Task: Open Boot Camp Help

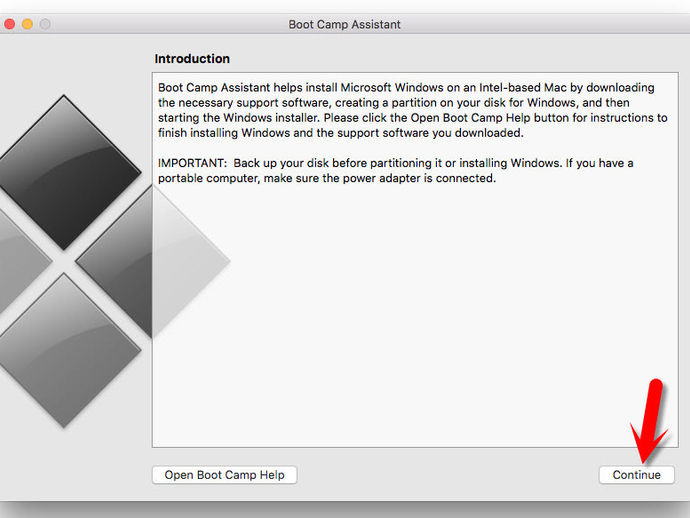Action: (224, 475)
